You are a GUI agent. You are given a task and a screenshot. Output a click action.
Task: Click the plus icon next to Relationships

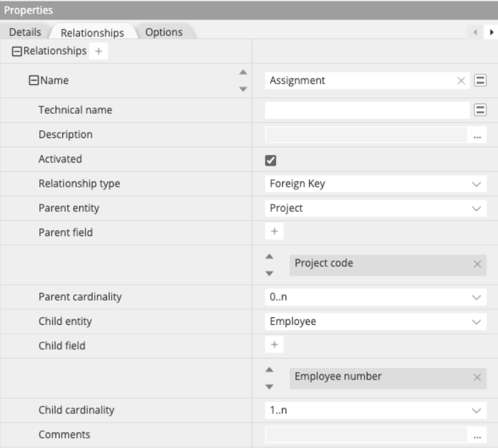(97, 51)
